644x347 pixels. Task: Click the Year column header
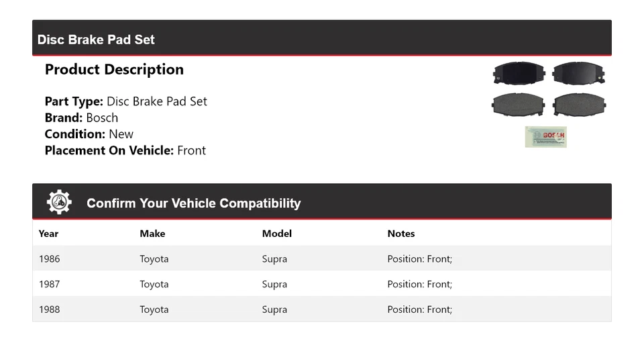click(48, 234)
